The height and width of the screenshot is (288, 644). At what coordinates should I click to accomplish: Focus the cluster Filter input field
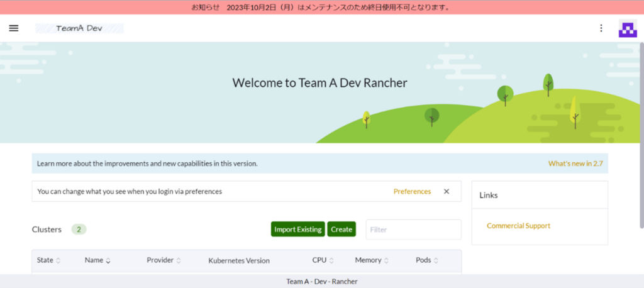(x=413, y=230)
